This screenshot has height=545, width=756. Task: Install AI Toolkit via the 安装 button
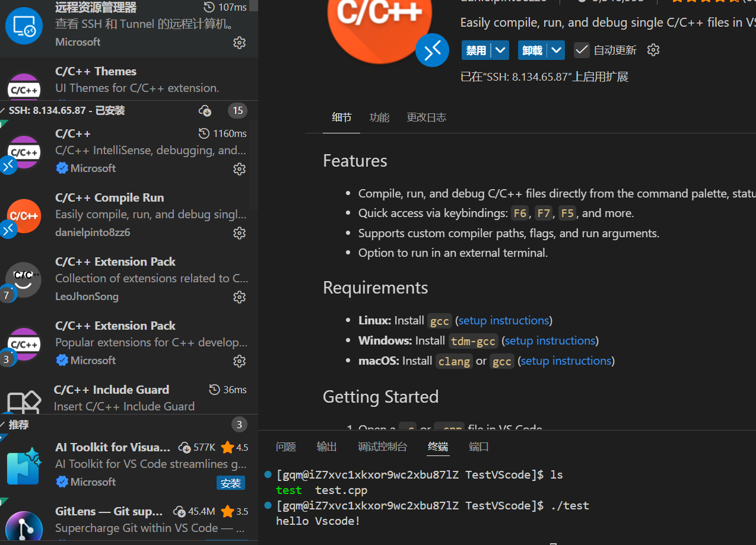pos(231,483)
